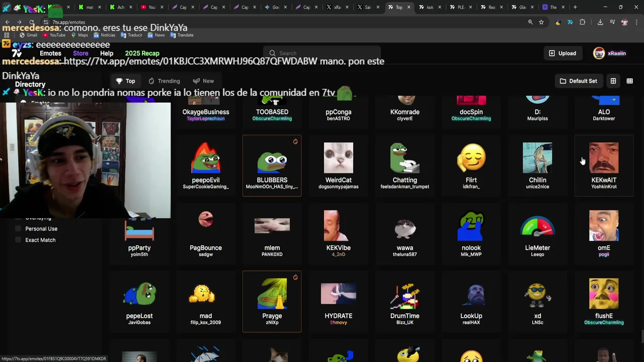
Task: Open the 2025 Recap link
Action: pos(142,53)
